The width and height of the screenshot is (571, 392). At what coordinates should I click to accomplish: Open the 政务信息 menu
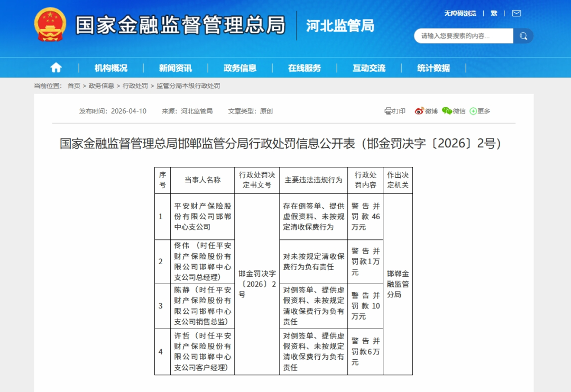(240, 68)
